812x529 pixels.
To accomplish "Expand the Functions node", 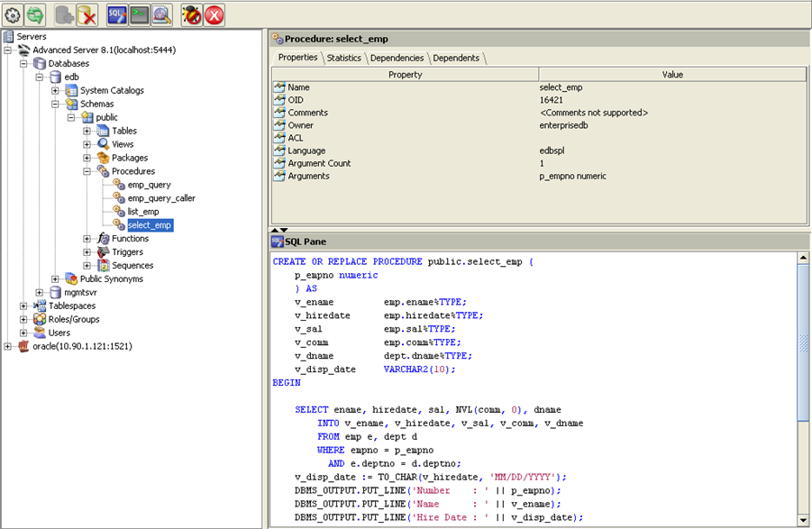I will [87, 239].
